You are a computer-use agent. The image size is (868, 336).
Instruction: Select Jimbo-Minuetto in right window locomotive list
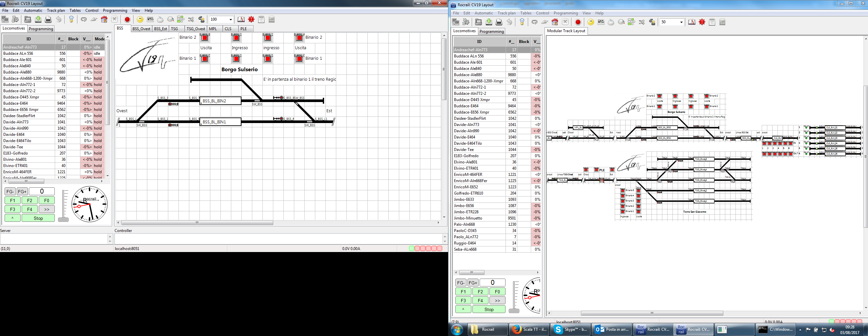497,219
